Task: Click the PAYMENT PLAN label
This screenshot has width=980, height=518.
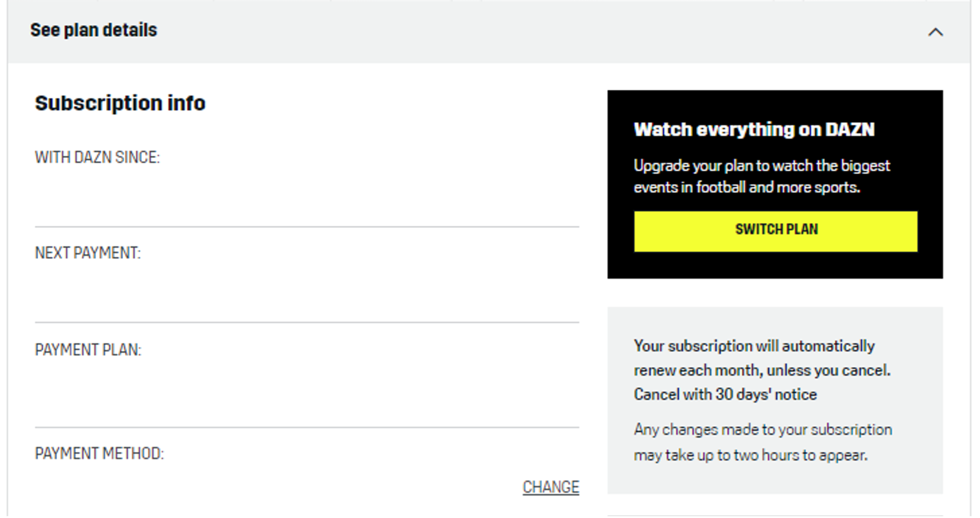Action: click(x=88, y=350)
